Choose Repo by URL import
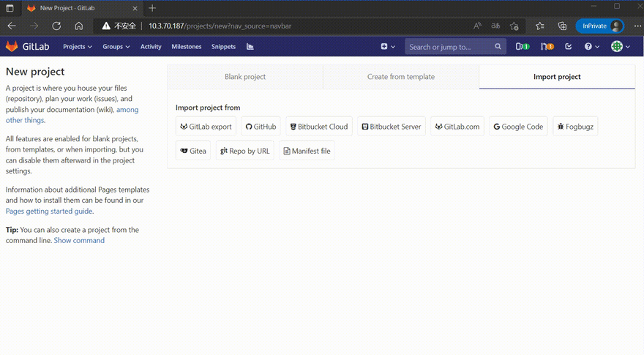Viewport: 644px width, 355px height. pyautogui.click(x=244, y=151)
